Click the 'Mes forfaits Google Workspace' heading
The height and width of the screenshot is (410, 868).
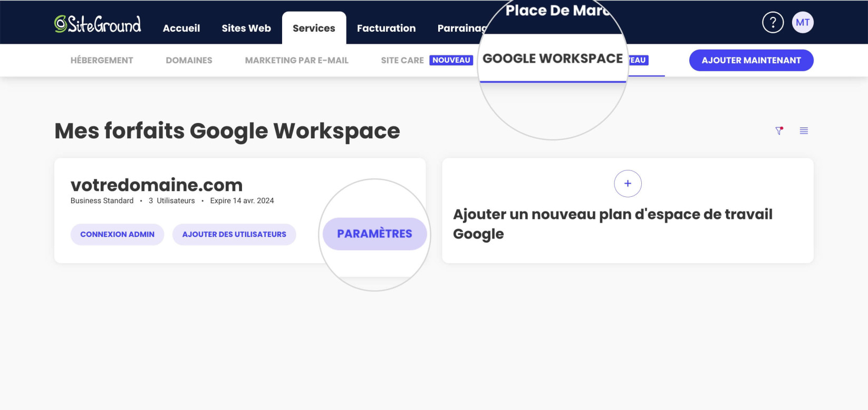pos(227,131)
